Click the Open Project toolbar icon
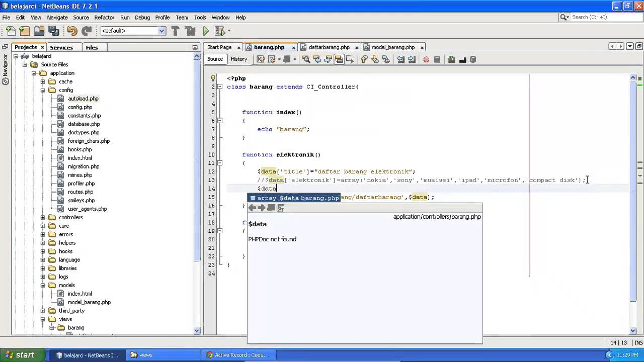 (39, 31)
